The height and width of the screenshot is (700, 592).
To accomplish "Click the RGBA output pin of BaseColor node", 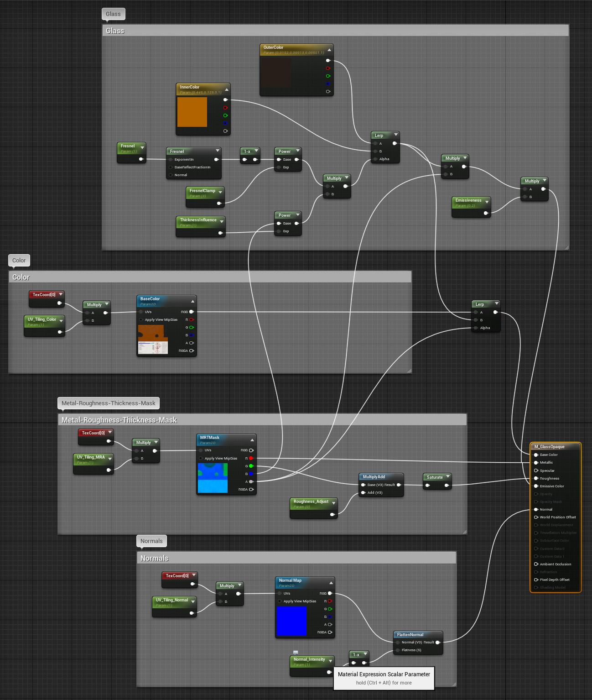I will tap(191, 350).
